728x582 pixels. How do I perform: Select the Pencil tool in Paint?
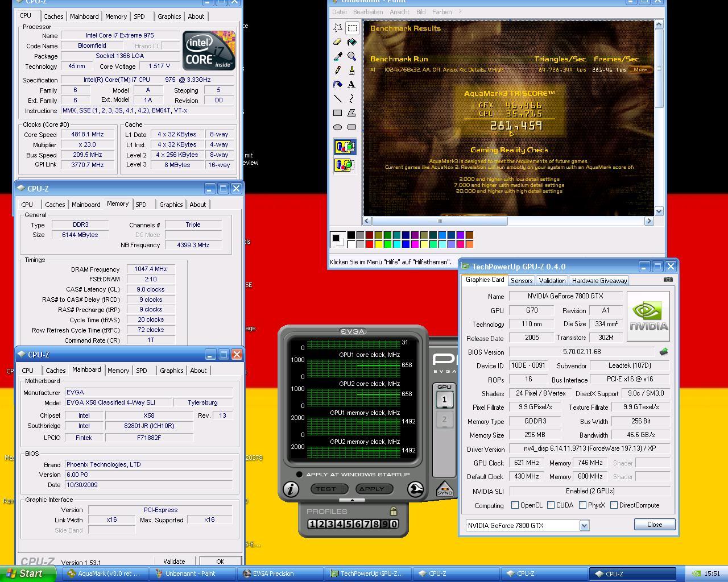coord(338,70)
